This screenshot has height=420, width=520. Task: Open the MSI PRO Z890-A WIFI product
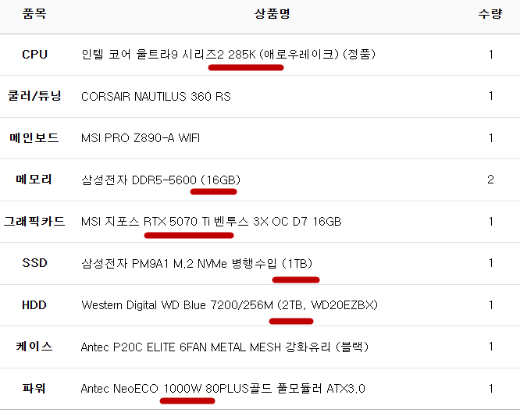[141, 138]
